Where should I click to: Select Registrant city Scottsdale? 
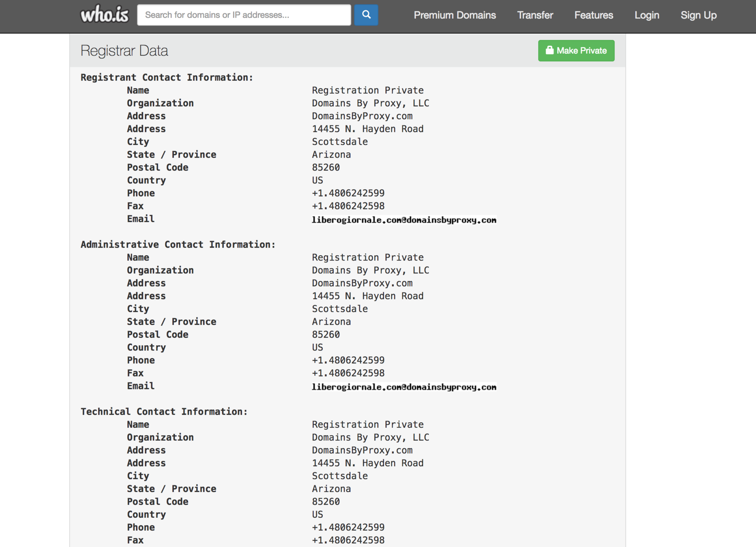(x=340, y=141)
